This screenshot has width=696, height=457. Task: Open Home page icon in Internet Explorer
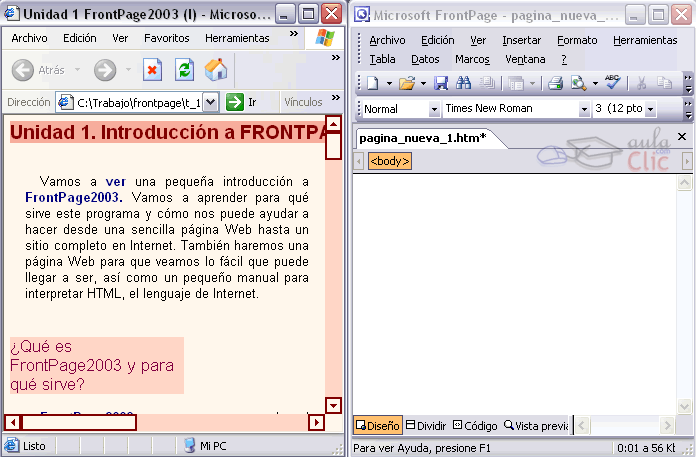coord(216,70)
